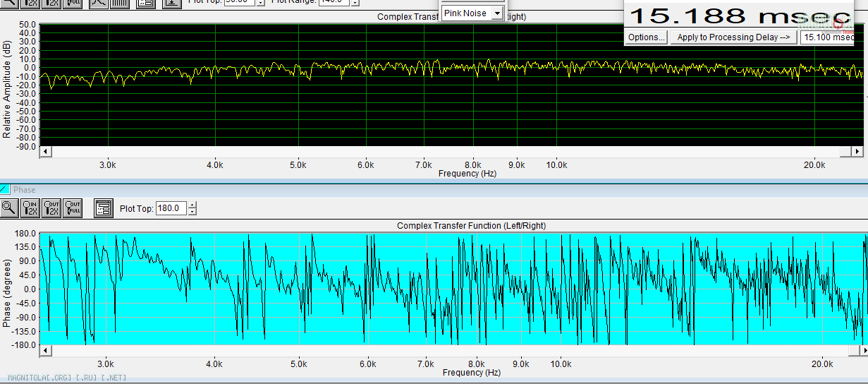Viewport: 868px width, 384px height.
Task: Click Zoom In 2X in Phase toolbar
Action: coord(31,208)
